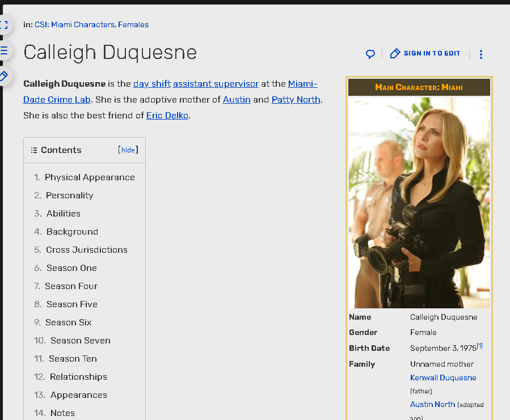Enlarge the Calleigh Duquesne infobox photo
510x420 pixels.
point(419,203)
